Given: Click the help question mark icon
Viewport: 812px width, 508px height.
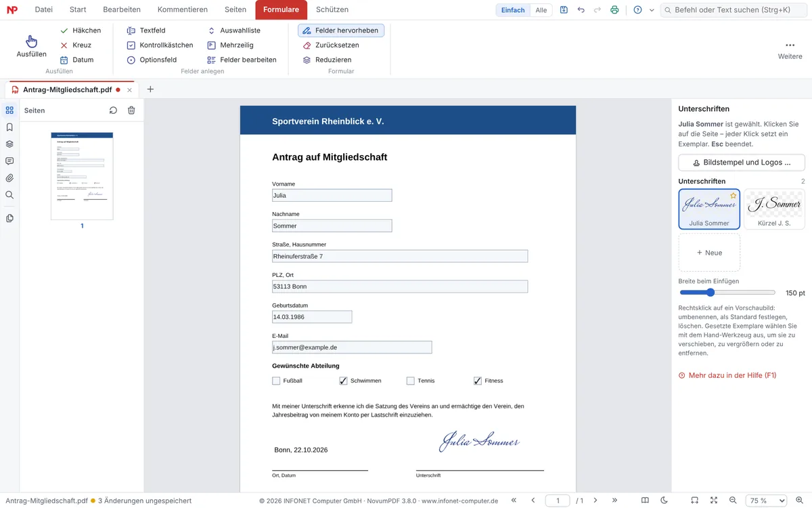Looking at the screenshot, I should tap(637, 10).
